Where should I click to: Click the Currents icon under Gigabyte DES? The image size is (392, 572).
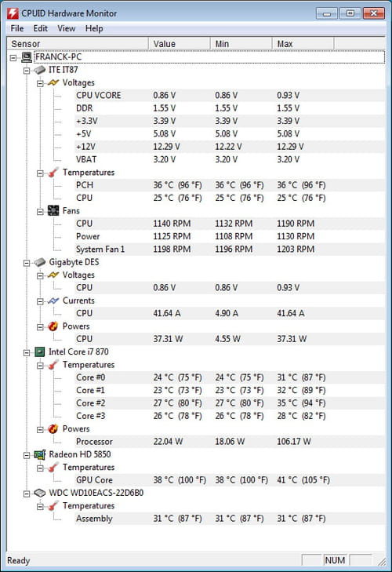click(x=53, y=301)
